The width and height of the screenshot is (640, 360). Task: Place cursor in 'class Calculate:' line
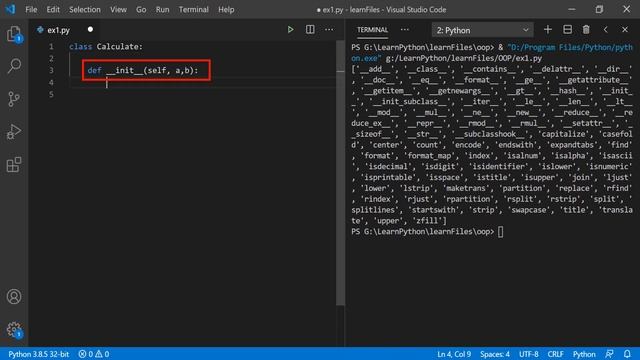click(x=106, y=47)
